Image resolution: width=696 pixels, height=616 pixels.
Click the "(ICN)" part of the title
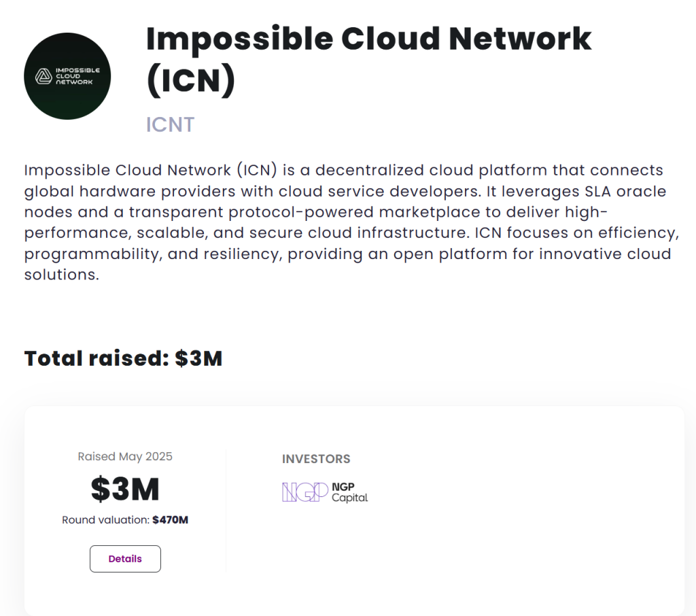point(190,80)
